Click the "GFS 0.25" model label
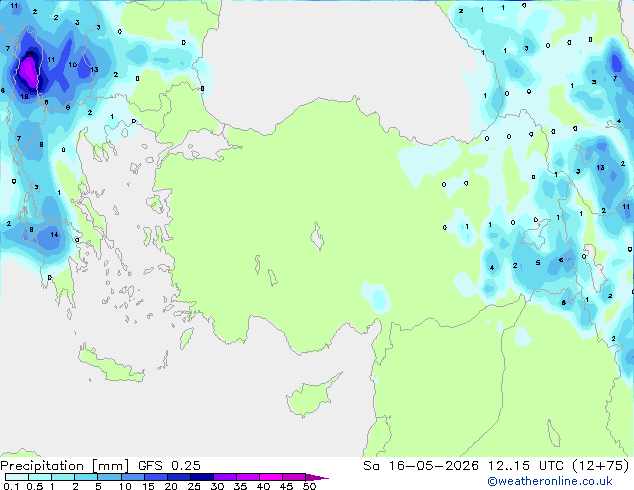 tap(169, 466)
